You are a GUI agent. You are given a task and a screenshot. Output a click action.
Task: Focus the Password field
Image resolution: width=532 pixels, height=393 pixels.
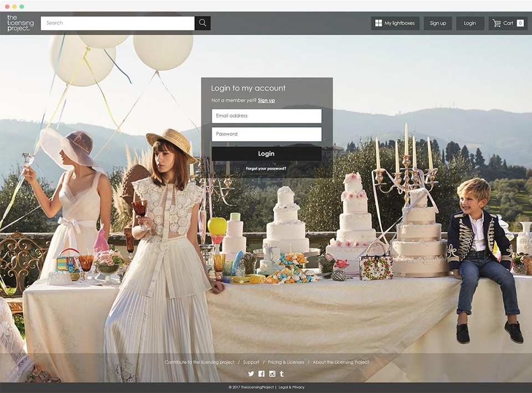(267, 134)
